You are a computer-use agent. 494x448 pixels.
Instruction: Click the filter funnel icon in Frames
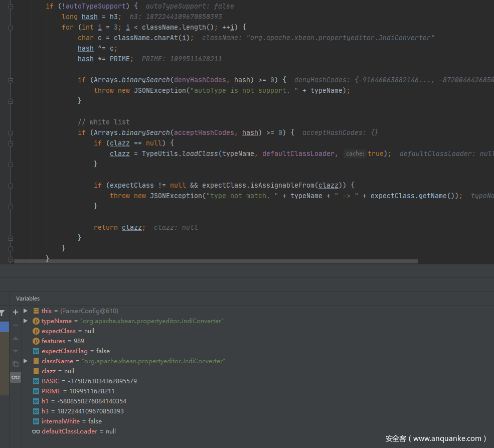[3, 313]
